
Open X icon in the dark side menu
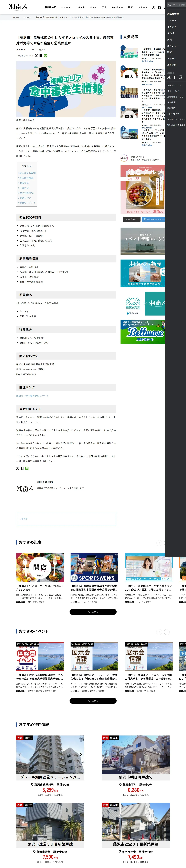pyautogui.click(x=169, y=77)
